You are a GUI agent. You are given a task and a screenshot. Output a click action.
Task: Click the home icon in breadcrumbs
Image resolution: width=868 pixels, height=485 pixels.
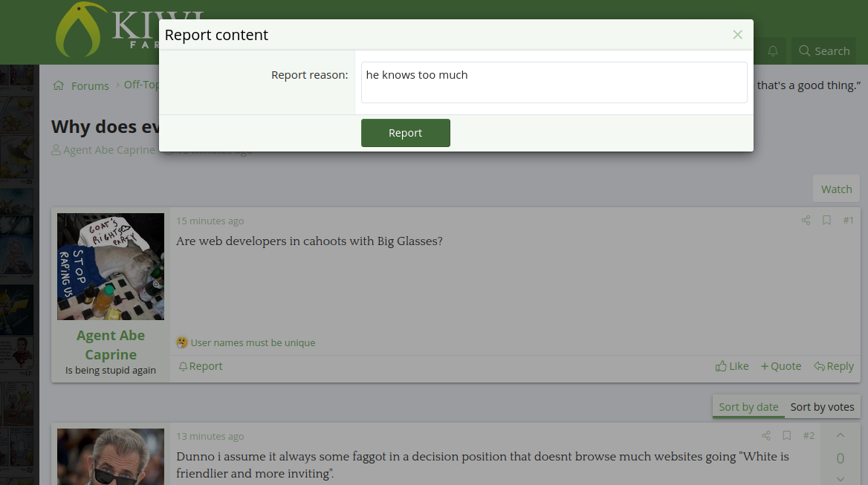(x=59, y=85)
